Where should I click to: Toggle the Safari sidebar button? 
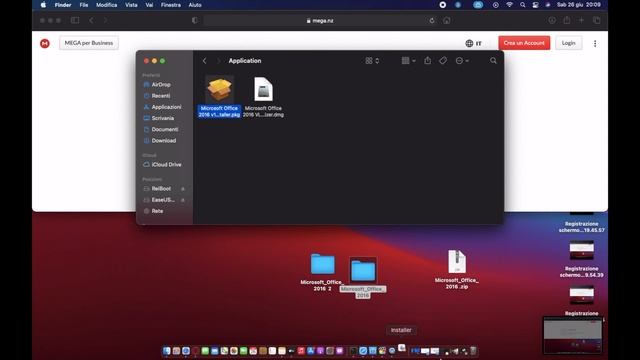(75, 20)
